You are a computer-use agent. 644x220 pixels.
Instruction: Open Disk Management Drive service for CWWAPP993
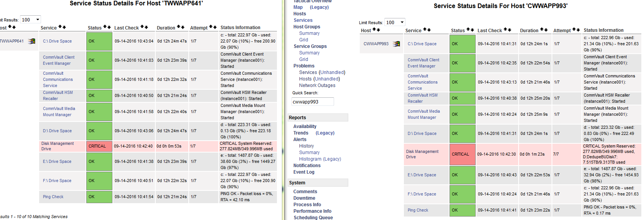(x=422, y=154)
